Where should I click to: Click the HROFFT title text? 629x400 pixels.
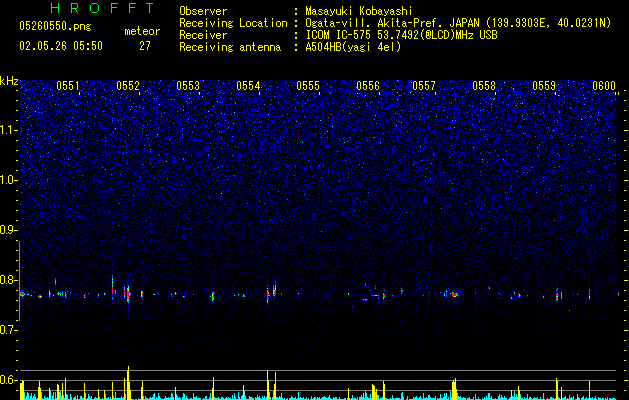pyautogui.click(x=103, y=8)
